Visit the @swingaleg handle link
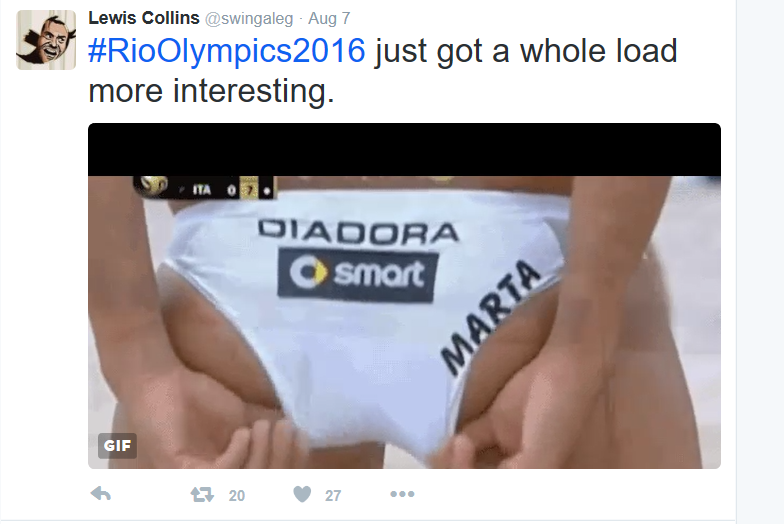This screenshot has height=524, width=784. click(x=250, y=18)
